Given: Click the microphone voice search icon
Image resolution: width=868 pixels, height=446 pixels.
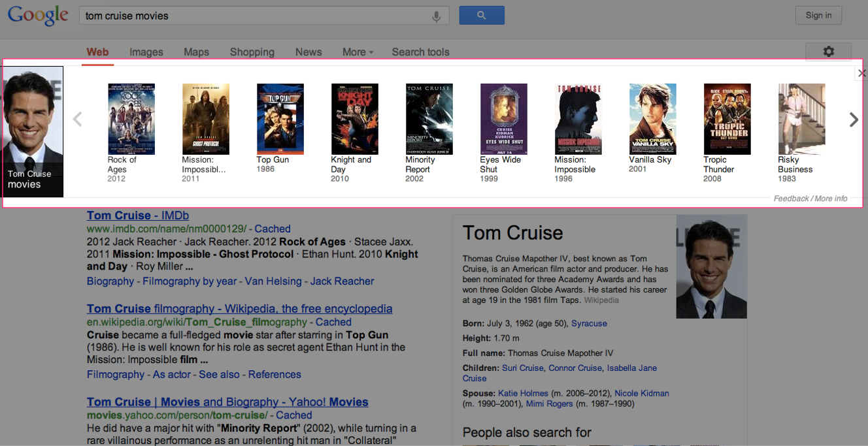Looking at the screenshot, I should pyautogui.click(x=437, y=16).
